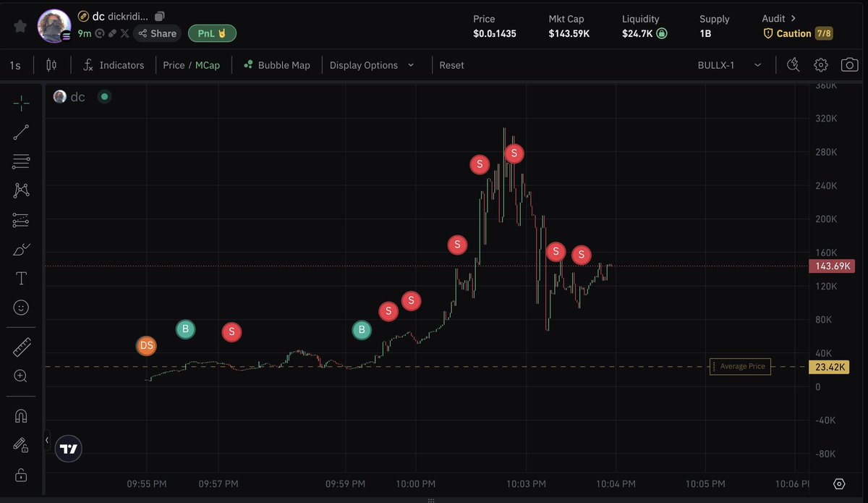Open the dc token avatar image

54,25
